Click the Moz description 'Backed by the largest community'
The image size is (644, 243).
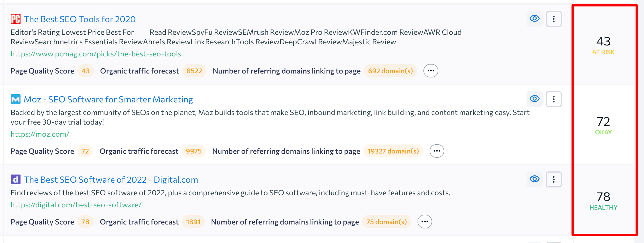pos(270,117)
